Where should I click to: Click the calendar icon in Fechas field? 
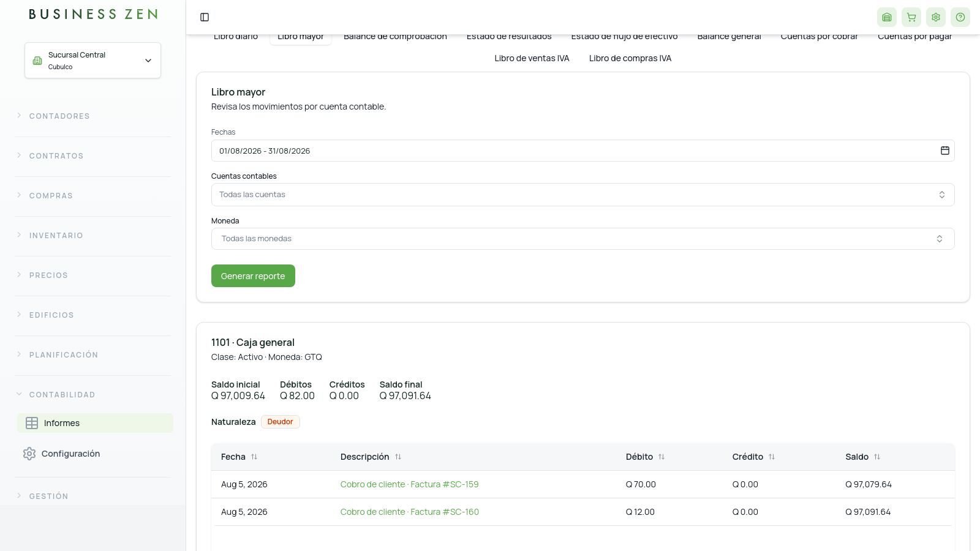tap(945, 151)
